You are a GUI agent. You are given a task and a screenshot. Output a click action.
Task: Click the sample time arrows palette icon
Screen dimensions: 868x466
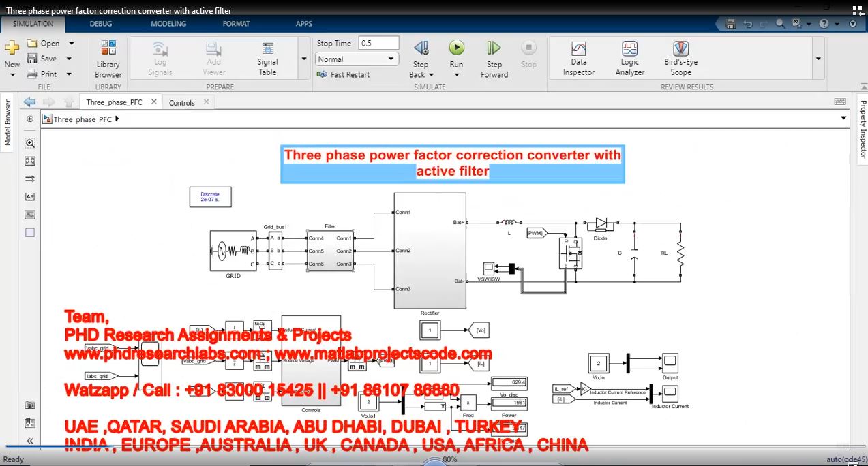coord(29,178)
